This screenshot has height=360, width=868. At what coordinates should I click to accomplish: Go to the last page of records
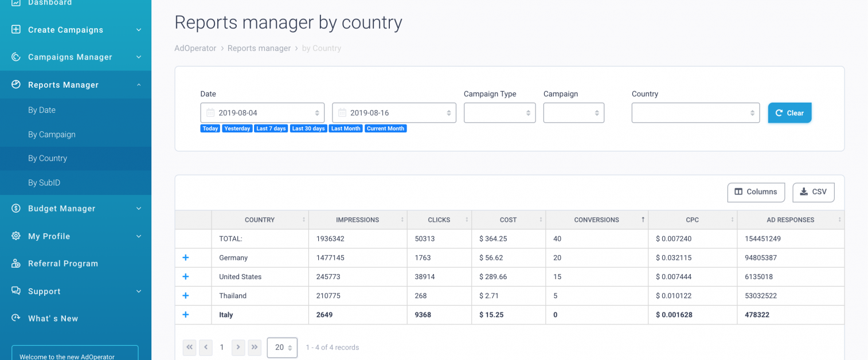pyautogui.click(x=255, y=347)
